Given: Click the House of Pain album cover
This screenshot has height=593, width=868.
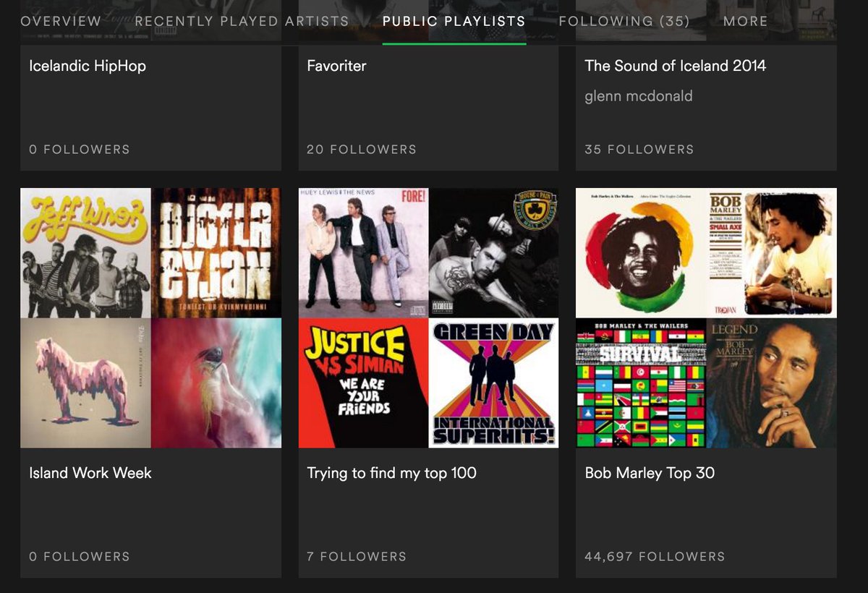Looking at the screenshot, I should pos(494,253).
